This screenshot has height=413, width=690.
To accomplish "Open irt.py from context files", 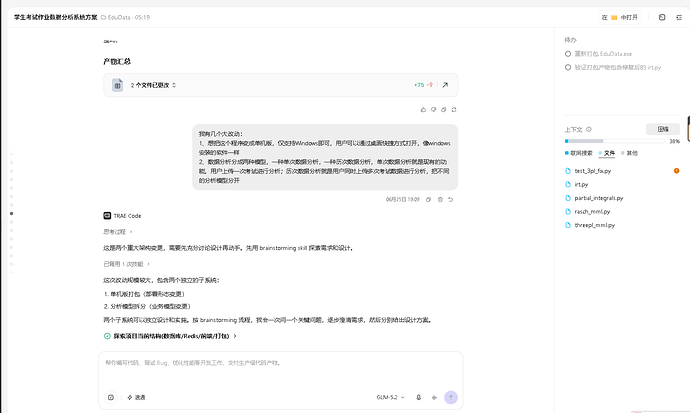I will pos(581,184).
